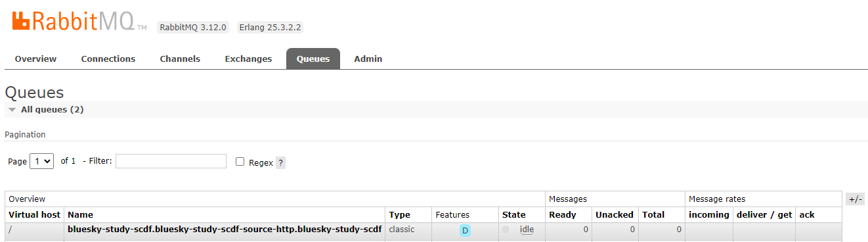Image resolution: width=868 pixels, height=242 pixels.
Task: Sort by Total column header
Action: point(653,214)
